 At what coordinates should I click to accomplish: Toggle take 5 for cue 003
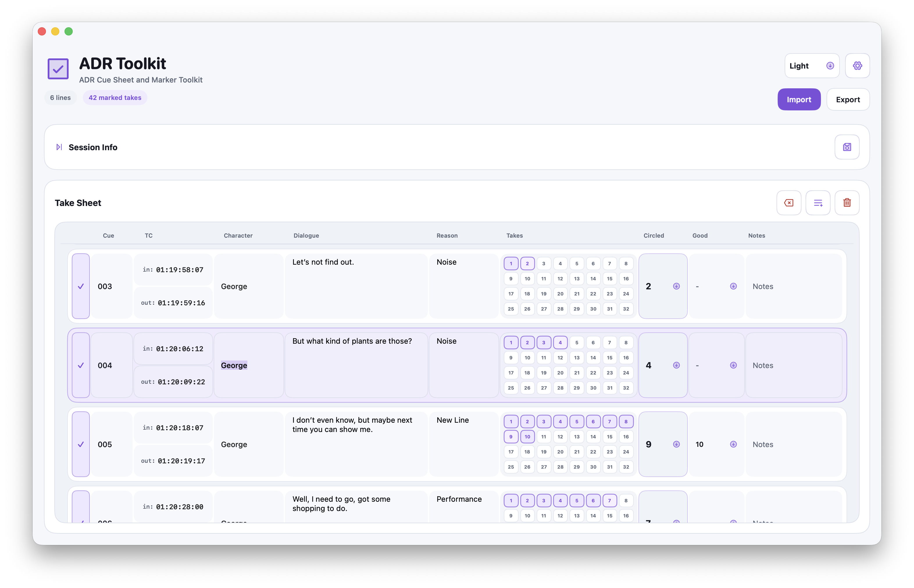click(x=577, y=263)
